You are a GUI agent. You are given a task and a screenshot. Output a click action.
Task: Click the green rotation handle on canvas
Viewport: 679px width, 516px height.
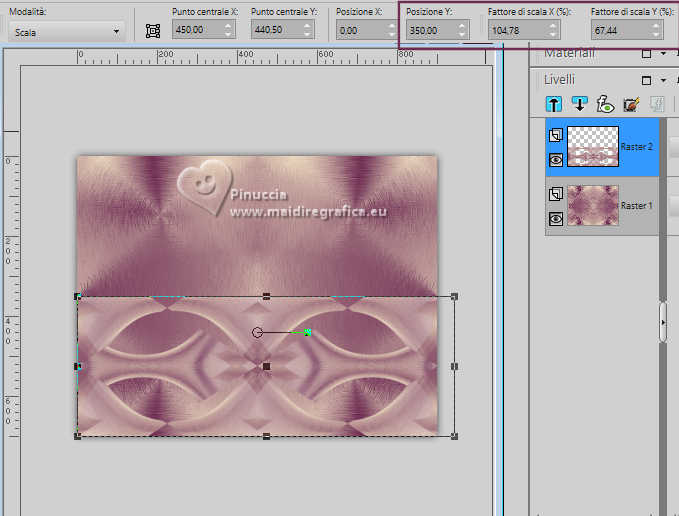(307, 332)
